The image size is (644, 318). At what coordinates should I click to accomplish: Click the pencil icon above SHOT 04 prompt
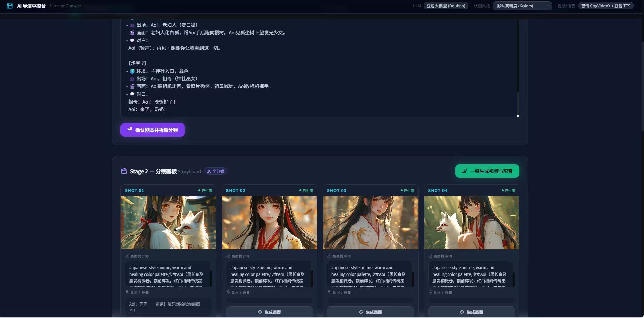coord(430,256)
